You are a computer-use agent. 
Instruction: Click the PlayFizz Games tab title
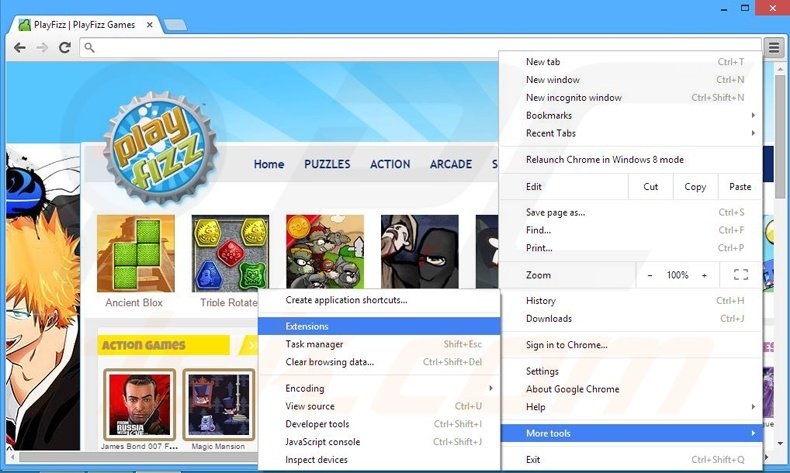[85, 25]
